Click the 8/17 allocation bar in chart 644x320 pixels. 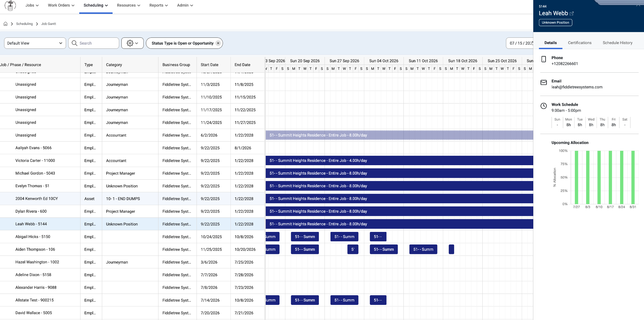tap(610, 177)
